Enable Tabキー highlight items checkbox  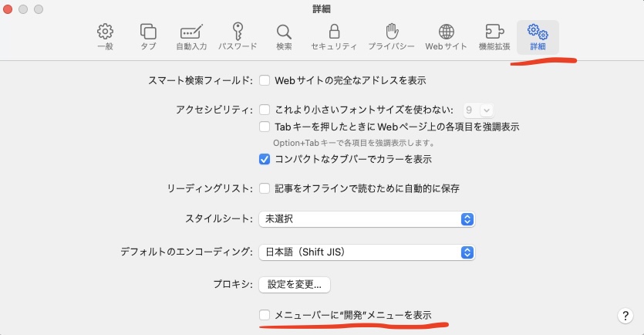point(265,127)
